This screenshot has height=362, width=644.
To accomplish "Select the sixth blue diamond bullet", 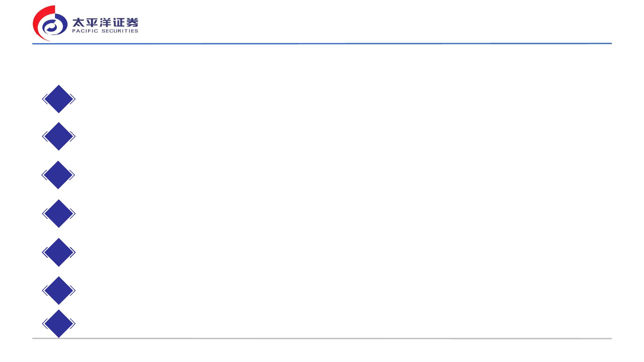I will (x=59, y=291).
